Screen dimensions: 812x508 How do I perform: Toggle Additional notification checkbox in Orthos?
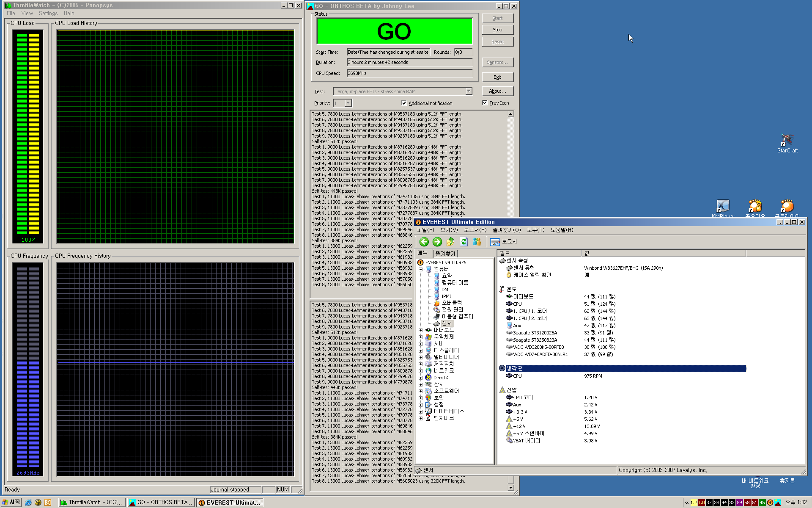[x=404, y=103]
